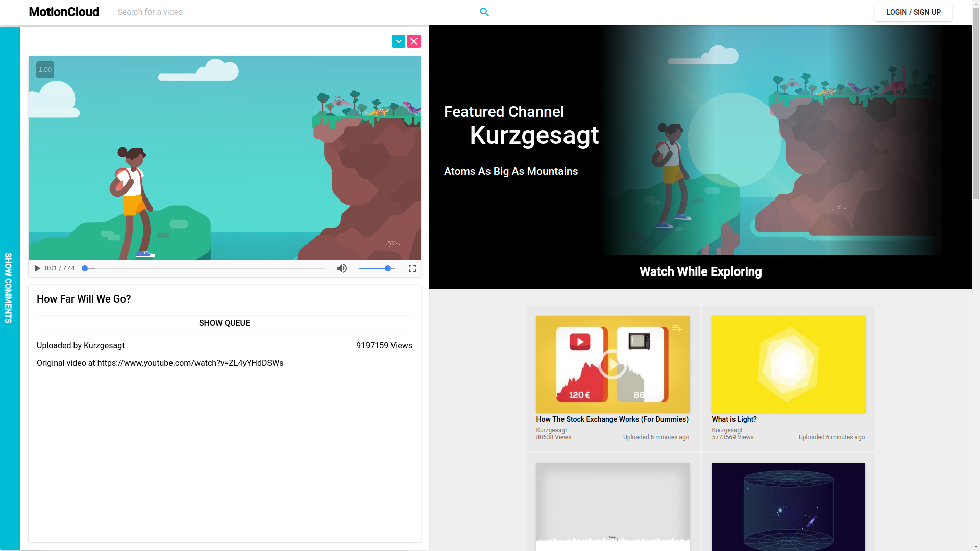Minimize player with the chevron down button

398,41
